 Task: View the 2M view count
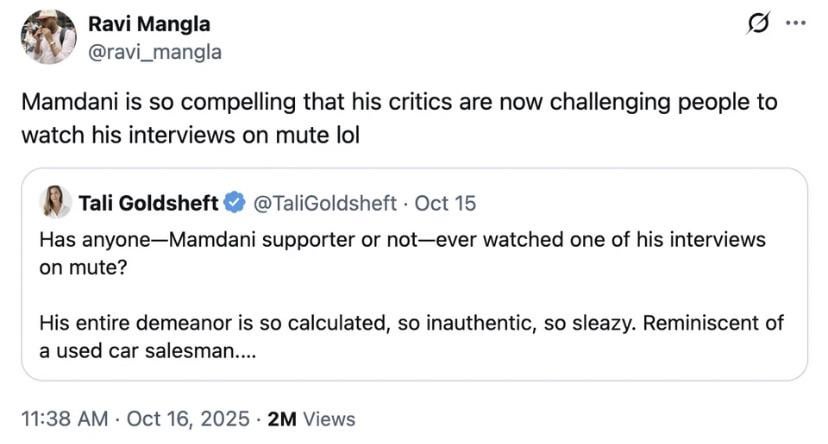(283, 419)
